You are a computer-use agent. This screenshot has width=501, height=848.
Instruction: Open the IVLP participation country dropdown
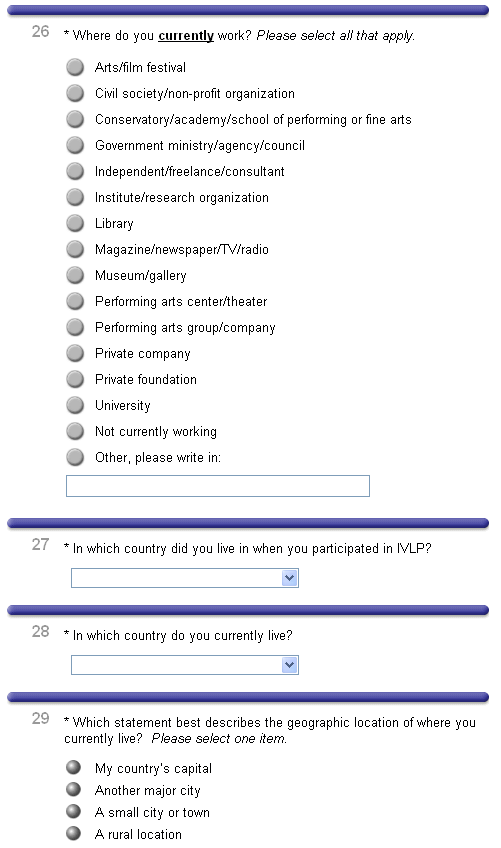point(184,578)
